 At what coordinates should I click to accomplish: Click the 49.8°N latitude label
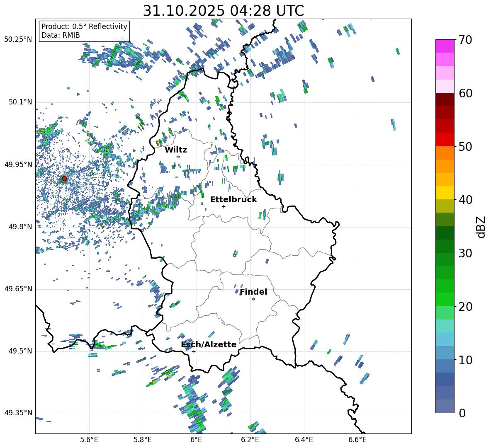(x=21, y=227)
